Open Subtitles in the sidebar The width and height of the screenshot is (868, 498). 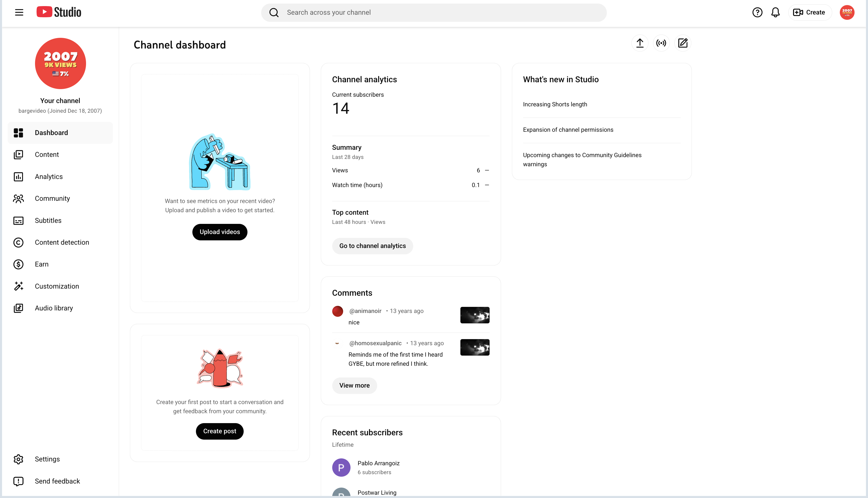coord(60,220)
